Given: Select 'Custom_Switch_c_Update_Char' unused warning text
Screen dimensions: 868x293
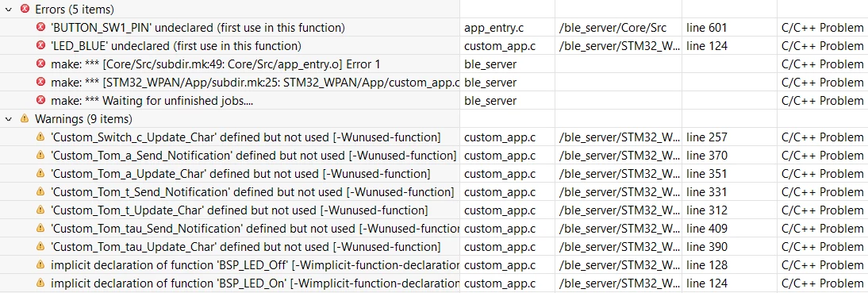Looking at the screenshot, I should pyautogui.click(x=245, y=137).
